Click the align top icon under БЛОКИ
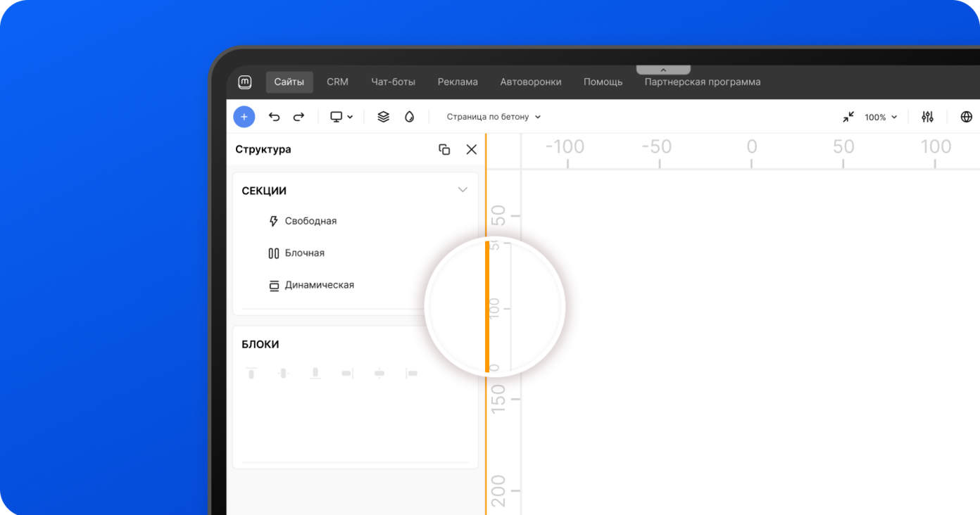The width and height of the screenshot is (980, 515). pyautogui.click(x=251, y=373)
